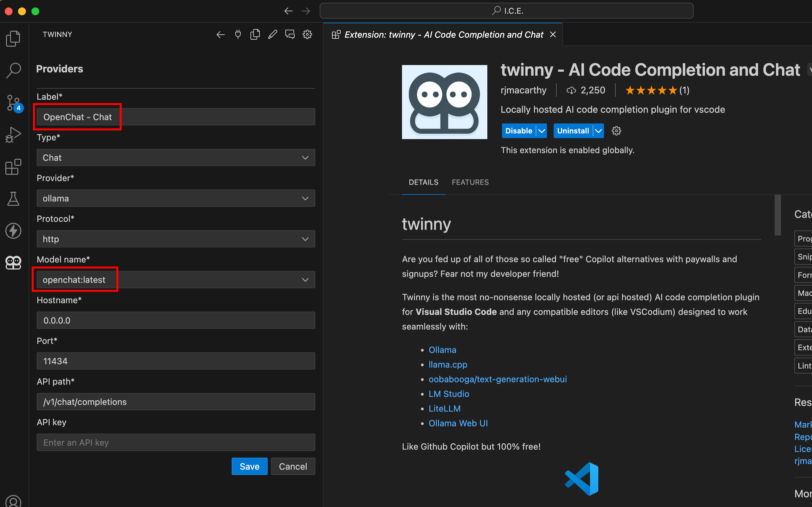Open the Extensions view in activity bar
812x507 pixels.
[13, 167]
